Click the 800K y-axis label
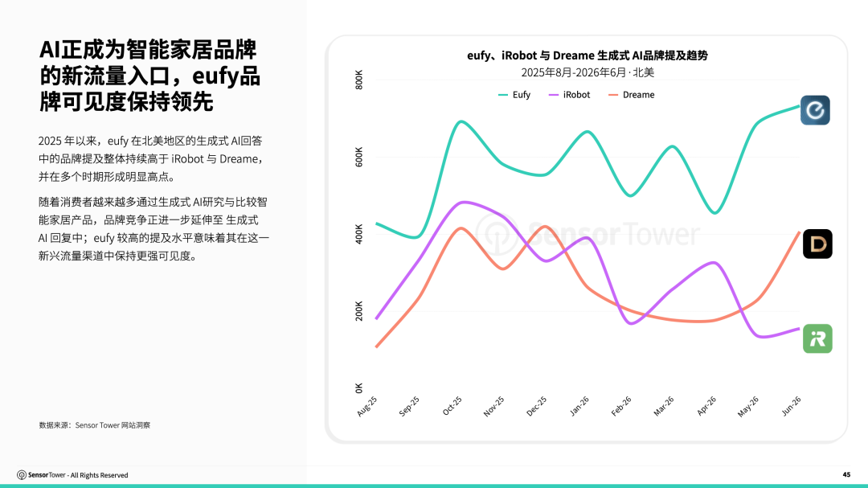The height and width of the screenshot is (488, 868). coord(358,80)
